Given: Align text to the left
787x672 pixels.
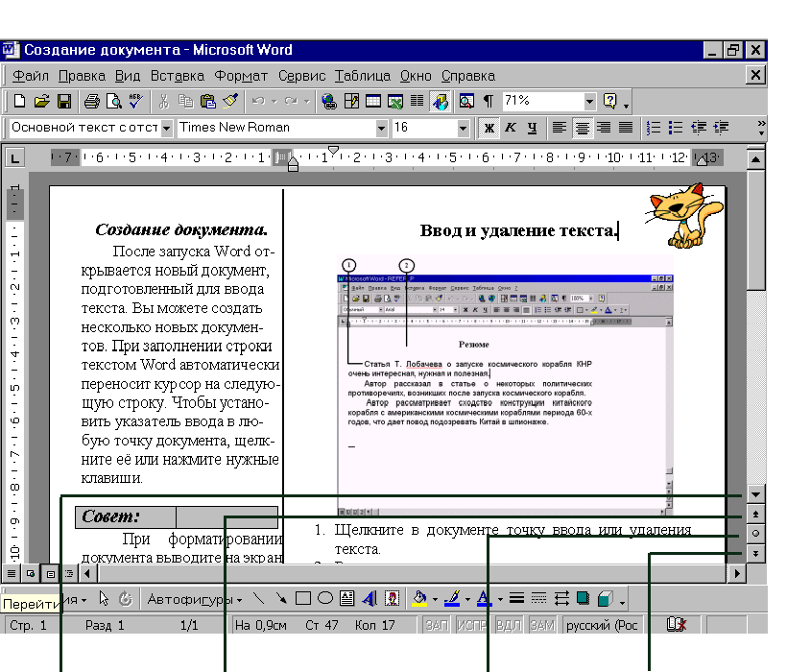Looking at the screenshot, I should point(560,128).
